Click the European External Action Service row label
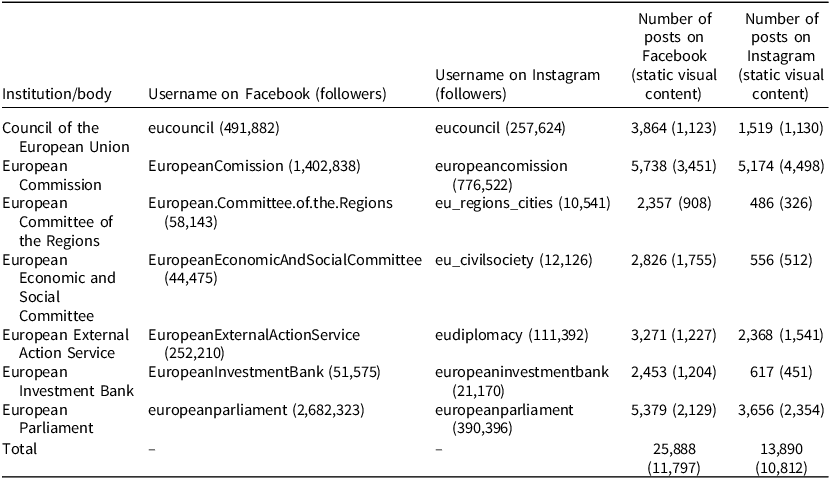This screenshot has height=479, width=830. coord(60,343)
